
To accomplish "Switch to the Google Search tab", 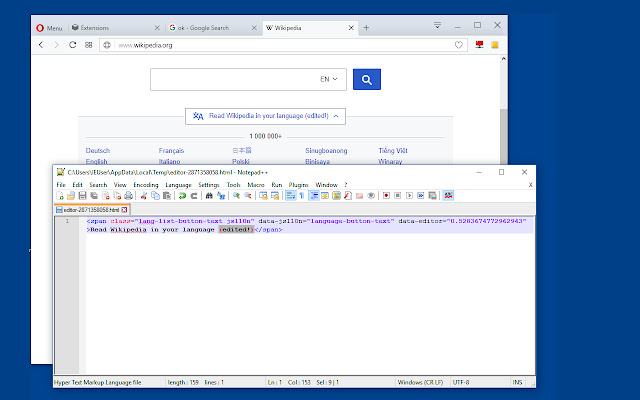I will [x=210, y=27].
